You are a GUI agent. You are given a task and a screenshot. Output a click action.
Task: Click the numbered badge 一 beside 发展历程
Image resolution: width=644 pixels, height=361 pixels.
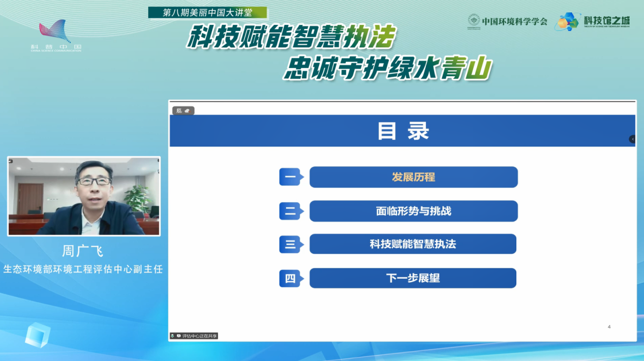[289, 176]
